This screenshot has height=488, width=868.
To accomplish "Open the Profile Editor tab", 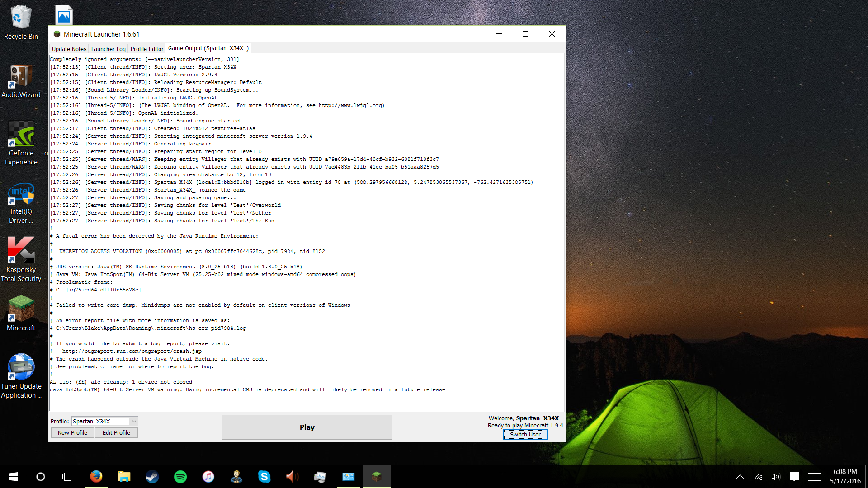I will tap(147, 49).
